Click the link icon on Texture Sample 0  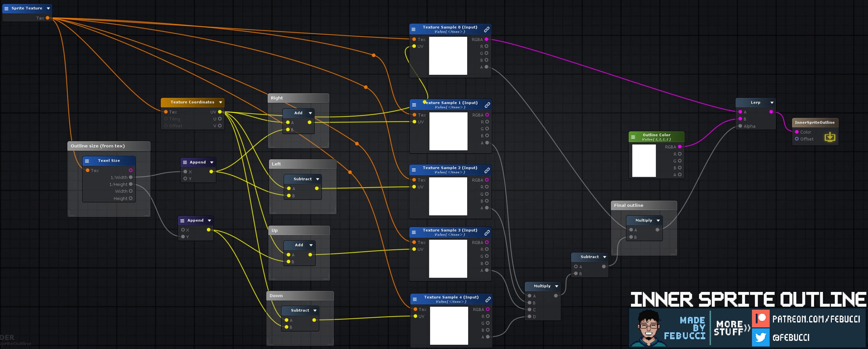487,29
